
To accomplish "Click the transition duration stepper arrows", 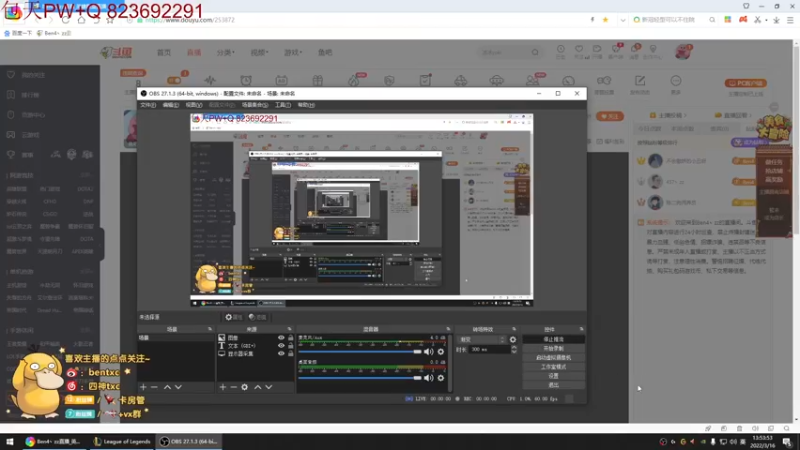I will pos(514,349).
